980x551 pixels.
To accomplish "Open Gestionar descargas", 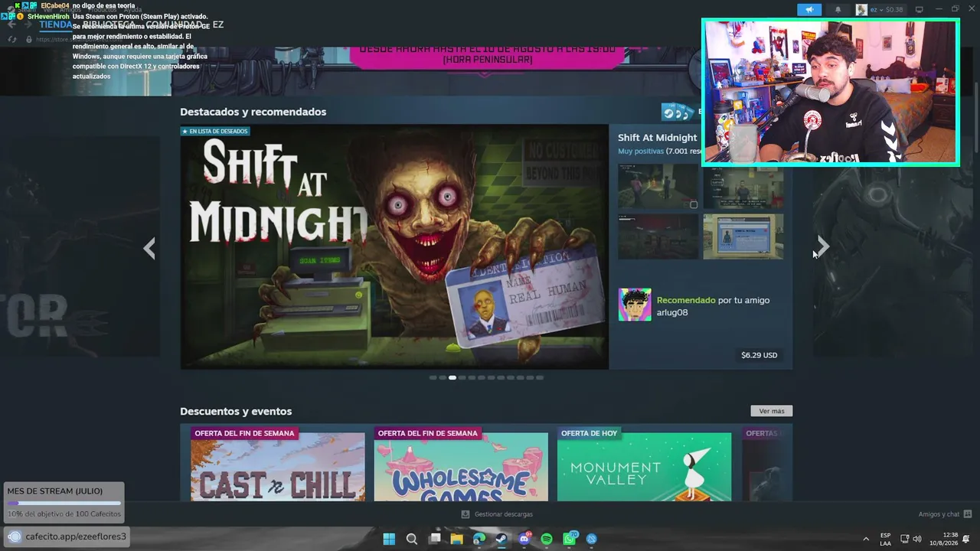I will pos(497,514).
